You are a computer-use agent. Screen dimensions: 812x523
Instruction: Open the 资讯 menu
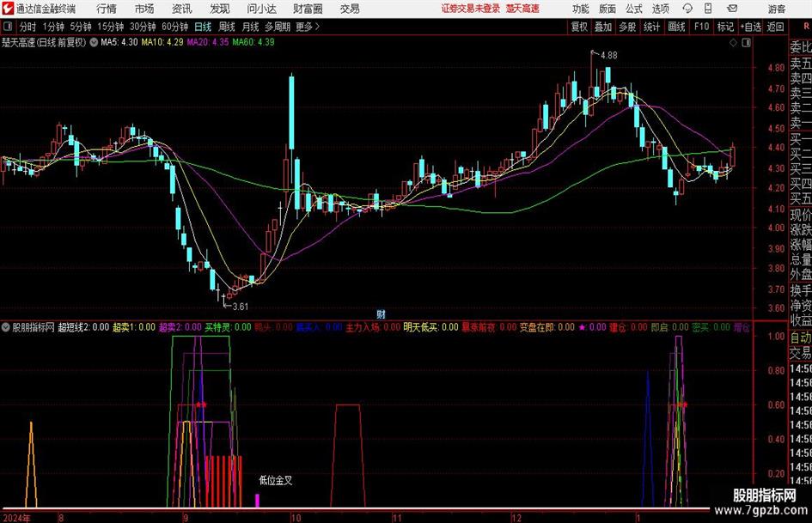tap(182, 9)
